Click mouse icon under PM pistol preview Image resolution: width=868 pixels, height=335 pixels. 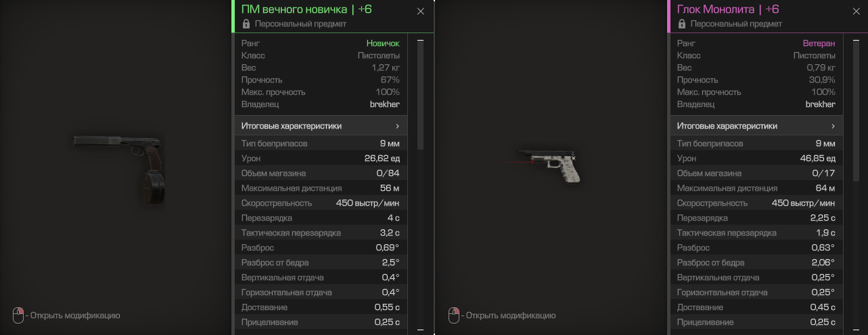[18, 315]
